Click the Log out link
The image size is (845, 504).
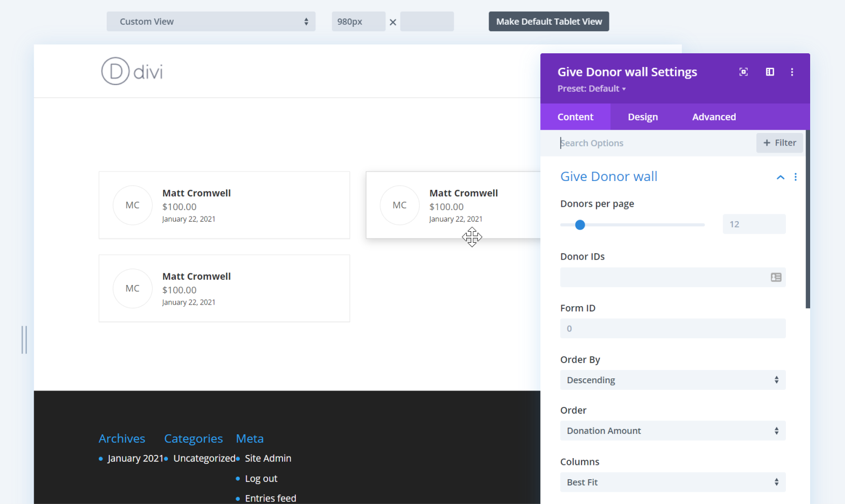261,479
